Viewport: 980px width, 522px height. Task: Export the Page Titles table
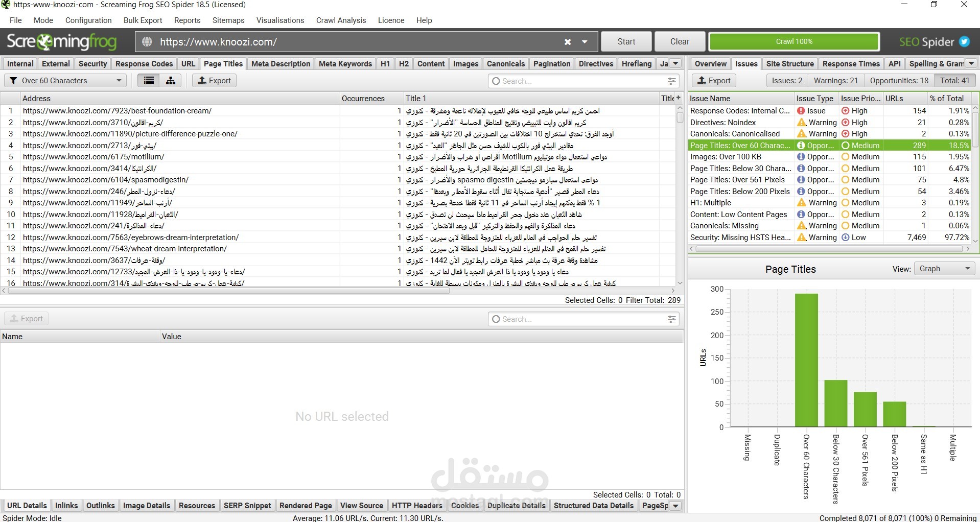tap(214, 81)
